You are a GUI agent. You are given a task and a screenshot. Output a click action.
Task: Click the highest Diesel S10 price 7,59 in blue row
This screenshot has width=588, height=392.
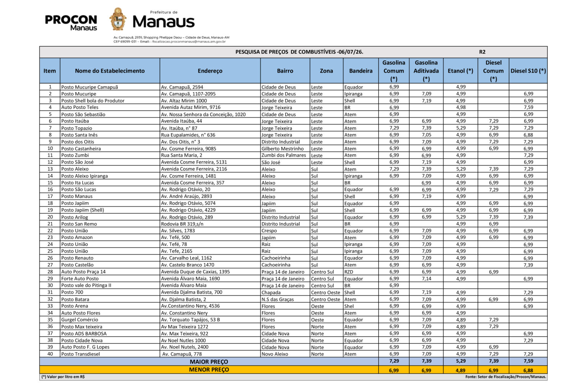click(x=528, y=361)
